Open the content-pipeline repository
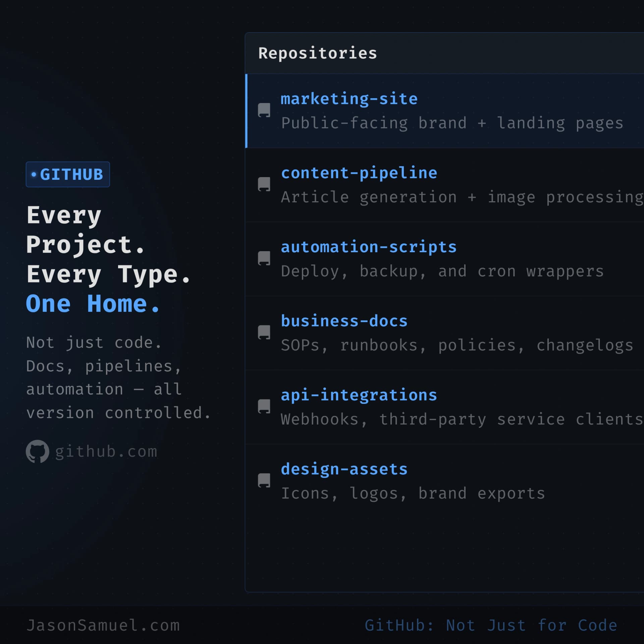 tap(359, 173)
